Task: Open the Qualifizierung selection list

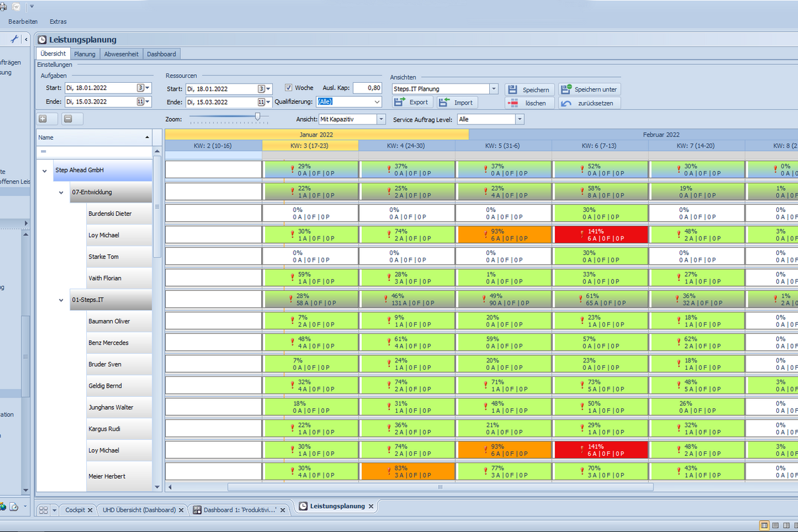Action: click(x=376, y=102)
